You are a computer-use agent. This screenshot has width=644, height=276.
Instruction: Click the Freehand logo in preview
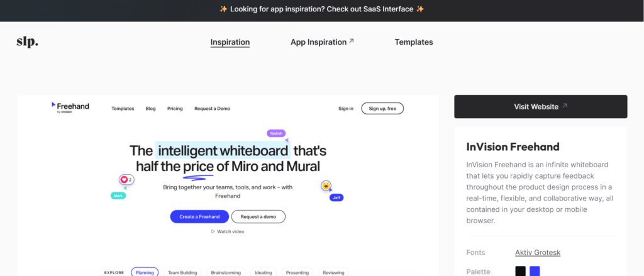70,108
